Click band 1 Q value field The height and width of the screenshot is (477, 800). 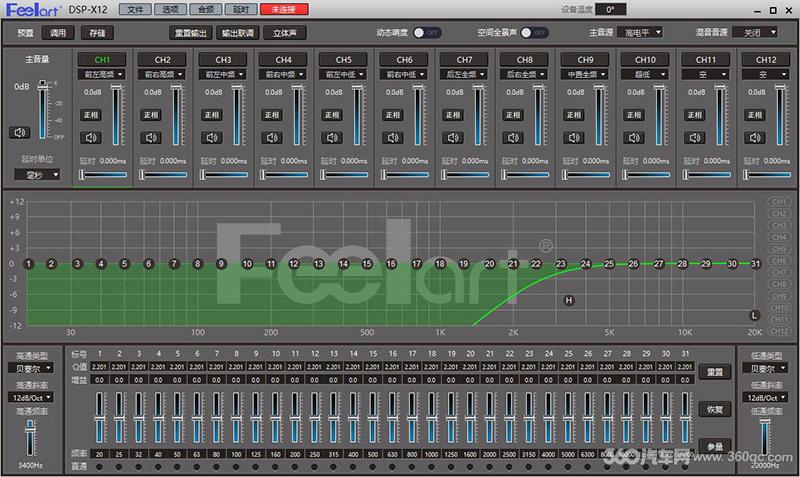click(x=99, y=367)
